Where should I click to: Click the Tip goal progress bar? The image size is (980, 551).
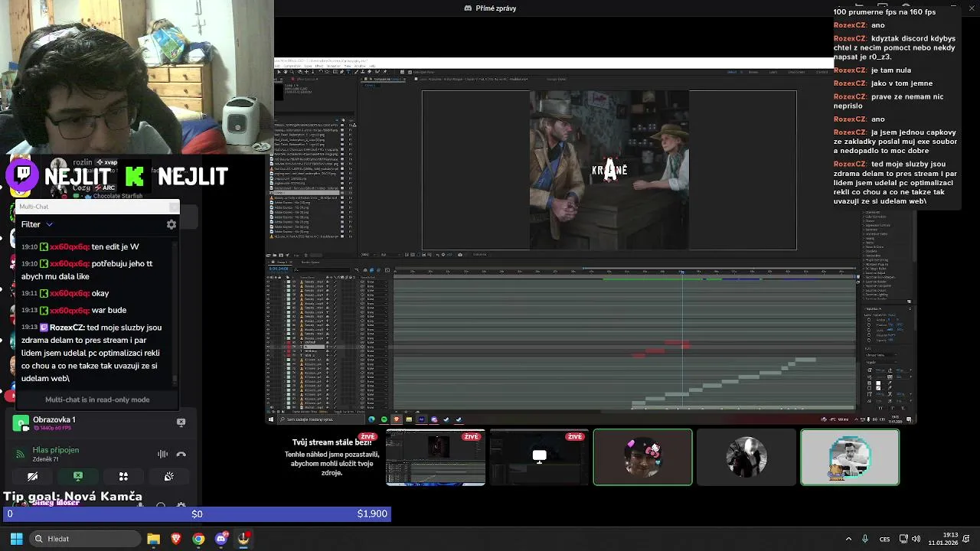click(196, 514)
